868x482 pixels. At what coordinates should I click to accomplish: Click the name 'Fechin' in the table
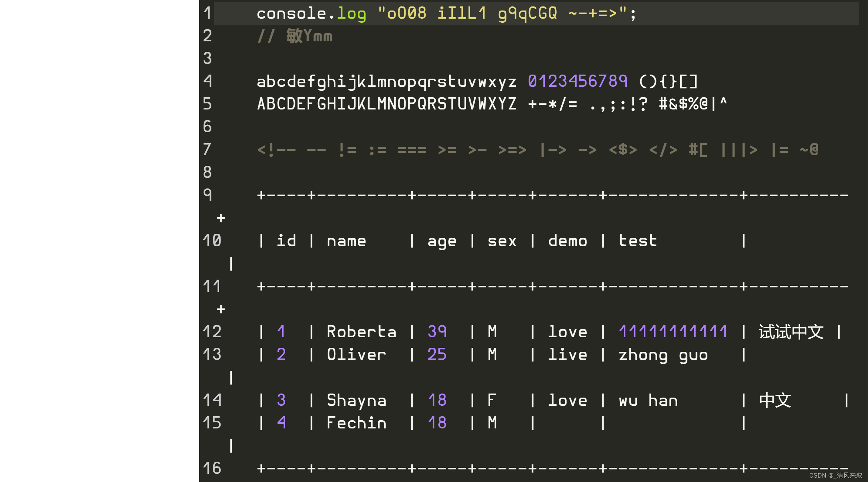click(356, 423)
